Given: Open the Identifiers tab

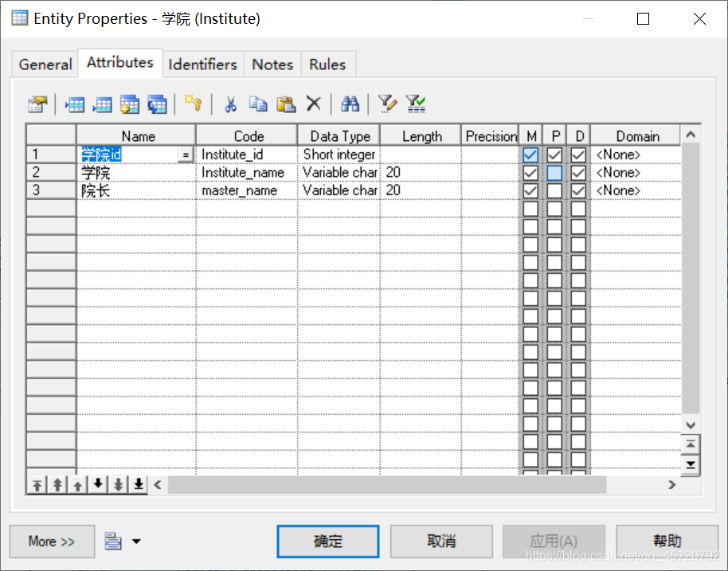Looking at the screenshot, I should point(202,64).
